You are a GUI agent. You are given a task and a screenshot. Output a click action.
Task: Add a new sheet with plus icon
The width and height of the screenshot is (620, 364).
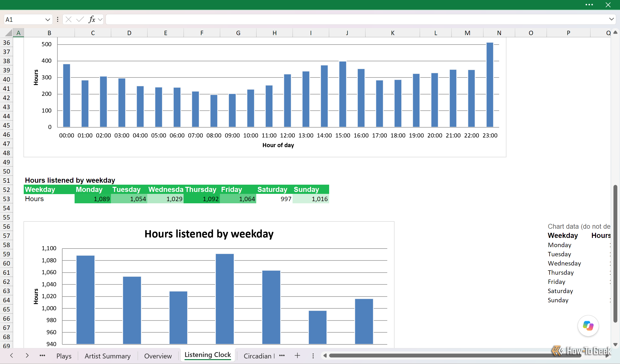click(297, 356)
